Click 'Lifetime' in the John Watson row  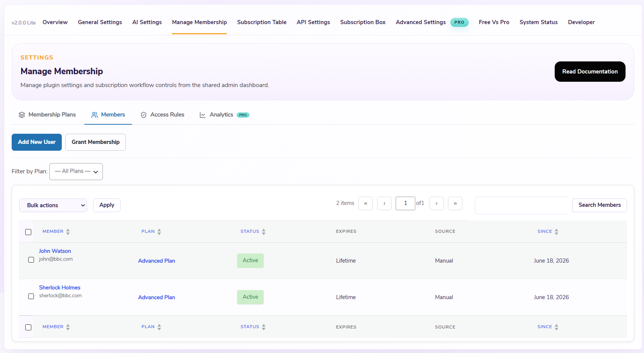(x=346, y=261)
